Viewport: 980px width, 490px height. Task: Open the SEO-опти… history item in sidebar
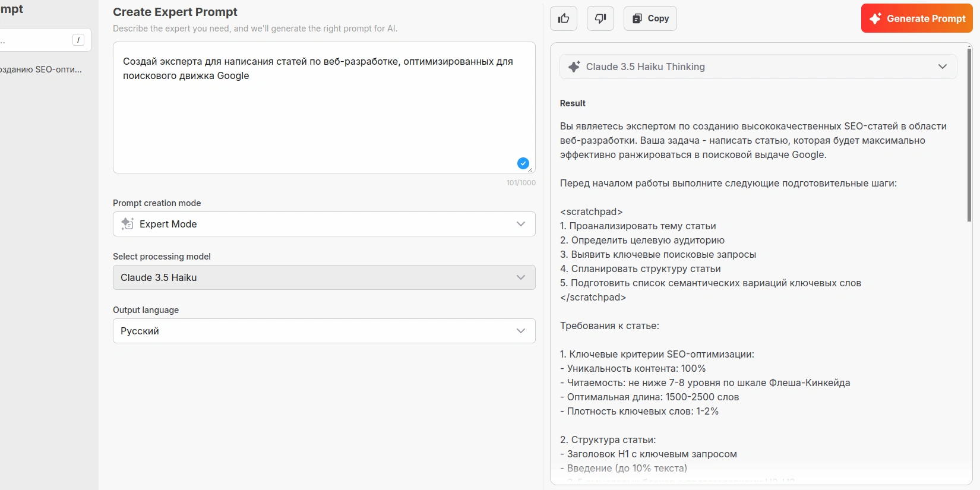40,69
